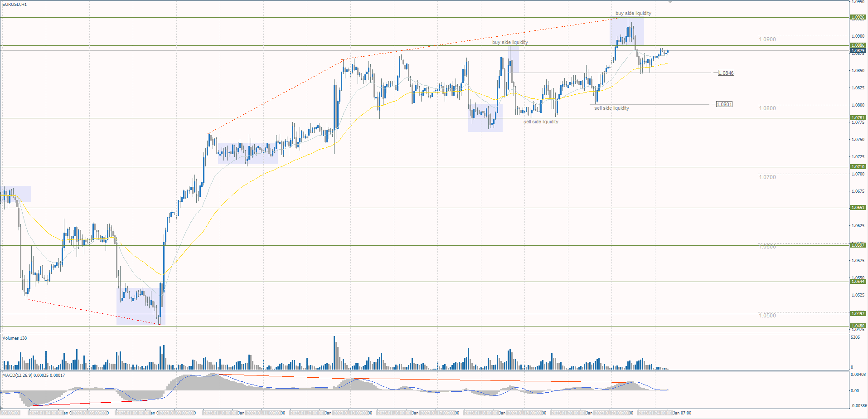Click the current price 1.0879 tag
868x419 pixels.
pyautogui.click(x=858, y=51)
